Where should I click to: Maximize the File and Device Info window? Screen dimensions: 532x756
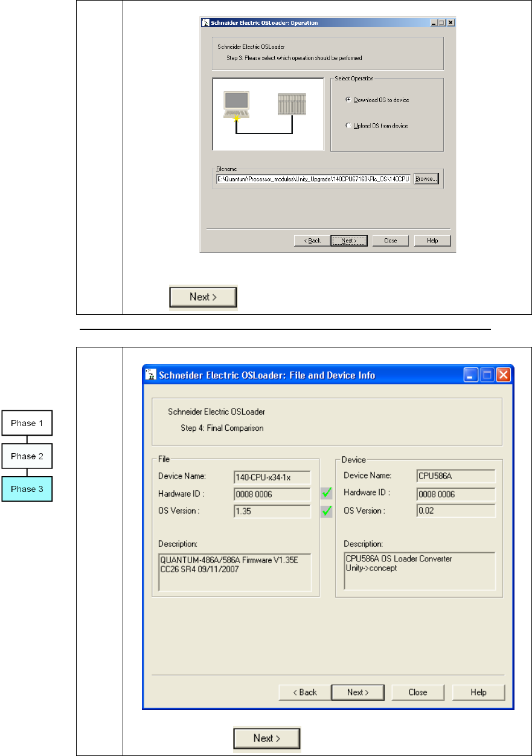[487, 375]
